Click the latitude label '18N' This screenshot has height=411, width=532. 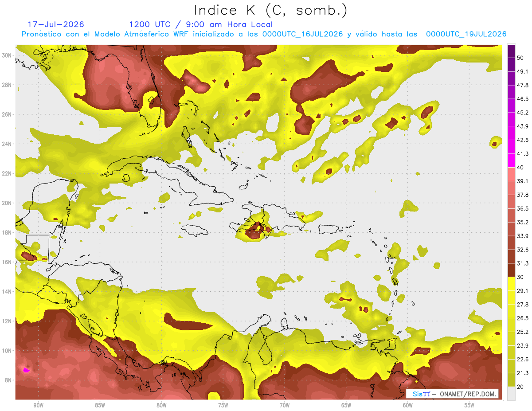[7, 232]
